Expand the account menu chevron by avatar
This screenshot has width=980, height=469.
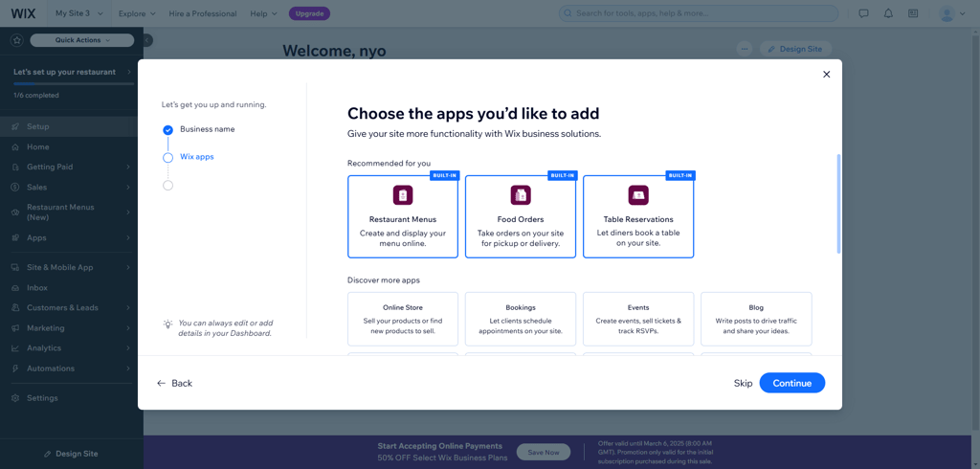pyautogui.click(x=963, y=13)
